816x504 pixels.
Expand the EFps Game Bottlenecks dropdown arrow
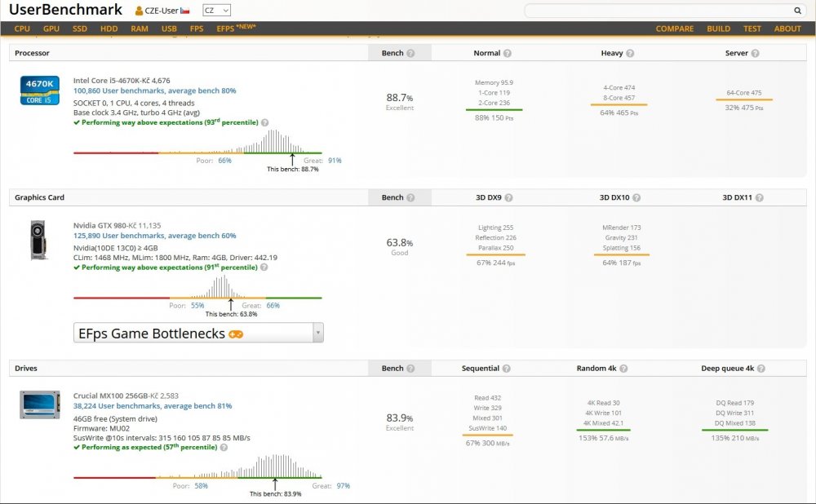tap(318, 333)
